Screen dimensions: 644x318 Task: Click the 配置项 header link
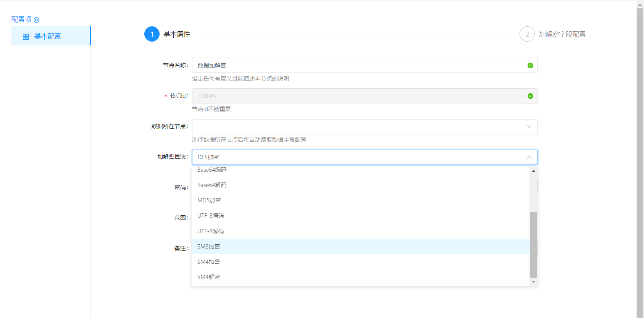[21, 19]
